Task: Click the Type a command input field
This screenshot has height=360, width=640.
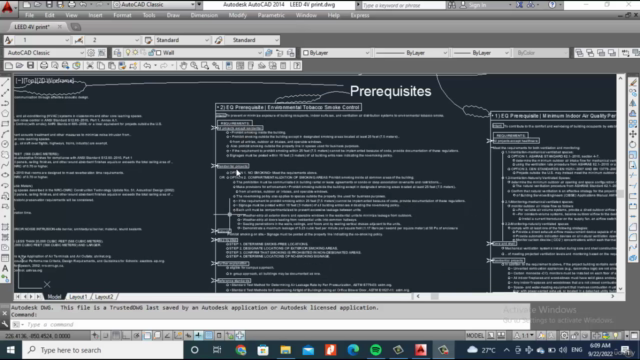Action: [x=269, y=324]
